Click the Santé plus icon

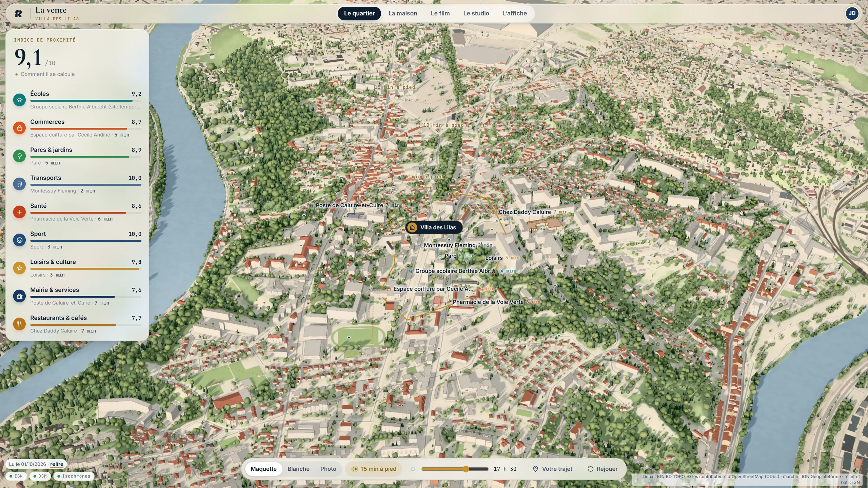pos(19,212)
